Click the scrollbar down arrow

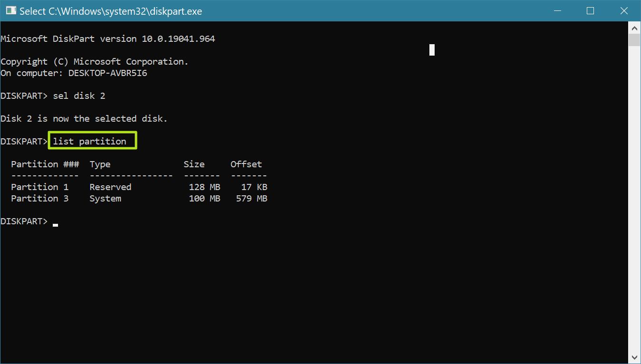(x=634, y=357)
